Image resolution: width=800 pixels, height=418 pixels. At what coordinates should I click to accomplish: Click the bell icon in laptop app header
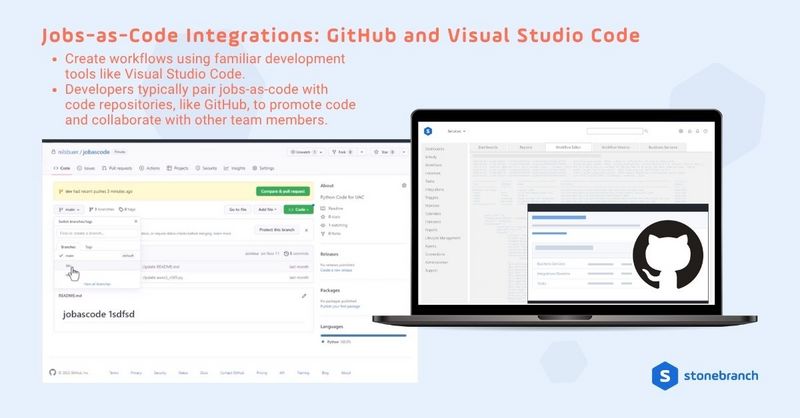[697, 131]
